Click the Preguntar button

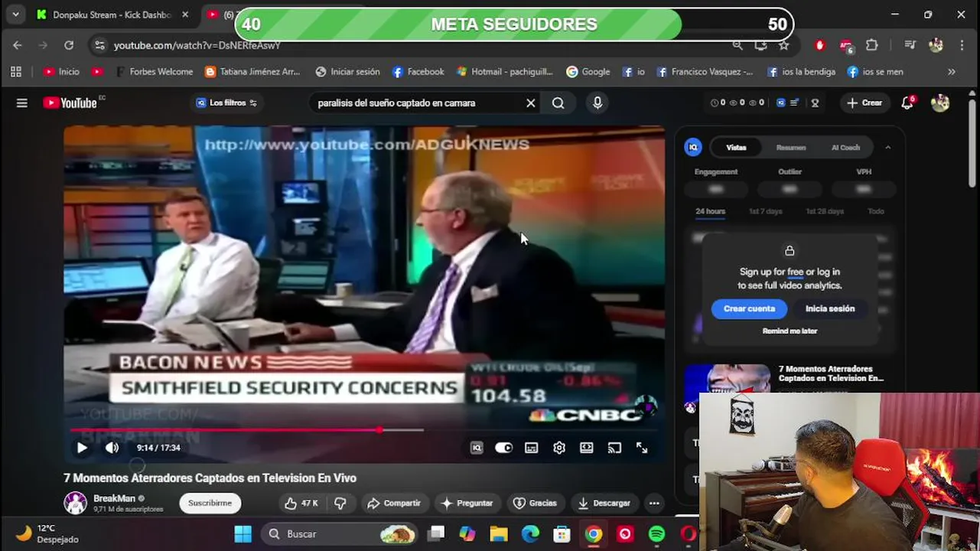coord(467,503)
